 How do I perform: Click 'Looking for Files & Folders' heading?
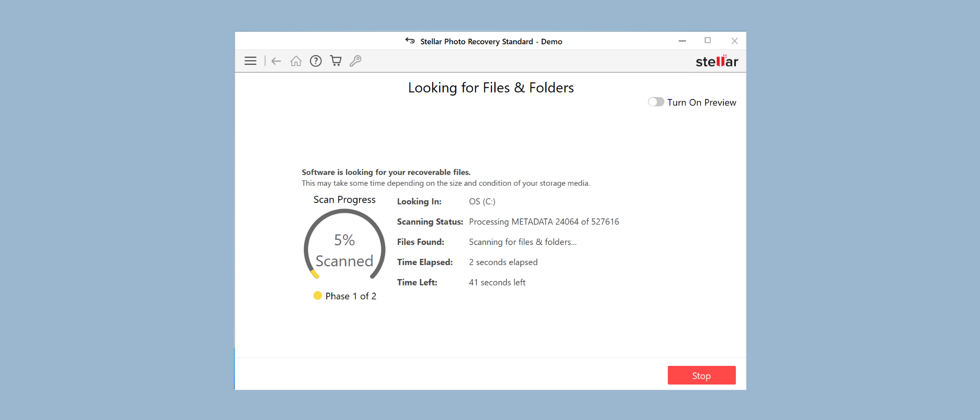coord(491,88)
